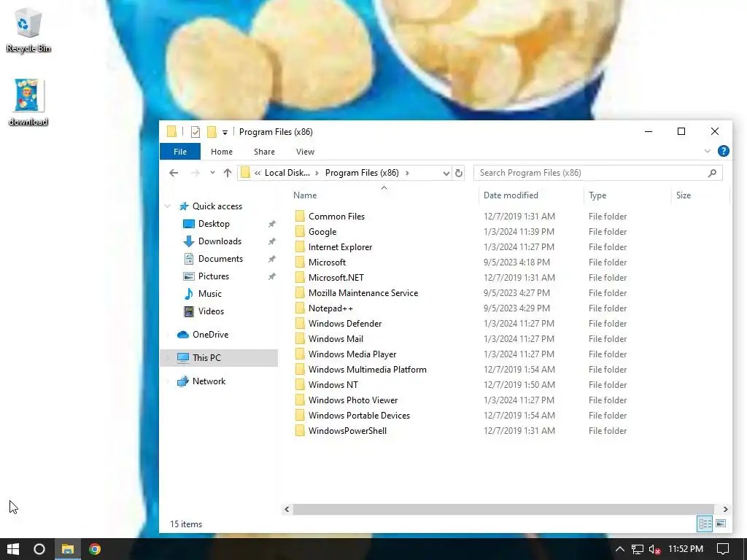
Task: Click Program Files (x86) breadcrumb
Action: coord(362,173)
